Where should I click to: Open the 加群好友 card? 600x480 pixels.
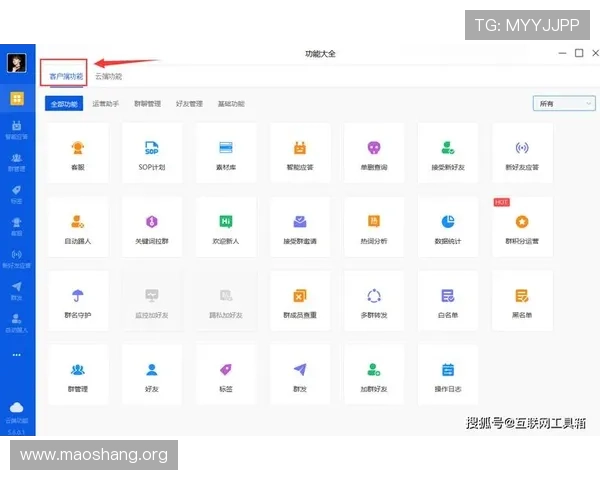[374, 375]
